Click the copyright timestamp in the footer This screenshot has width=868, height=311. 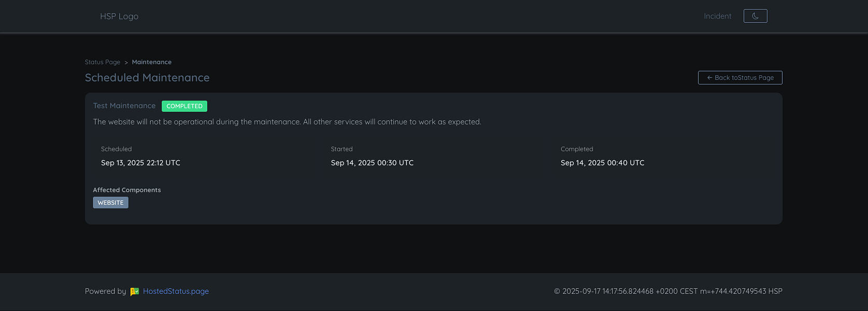click(668, 291)
